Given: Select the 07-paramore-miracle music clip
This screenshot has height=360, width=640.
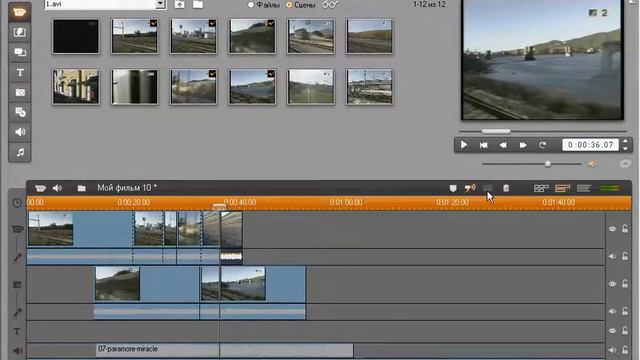Looking at the screenshot, I should tap(224, 350).
